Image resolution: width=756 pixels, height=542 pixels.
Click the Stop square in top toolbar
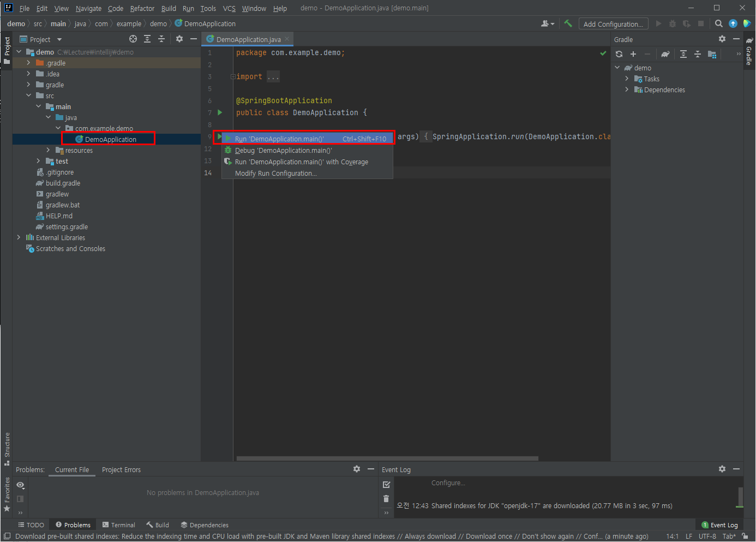pyautogui.click(x=701, y=23)
